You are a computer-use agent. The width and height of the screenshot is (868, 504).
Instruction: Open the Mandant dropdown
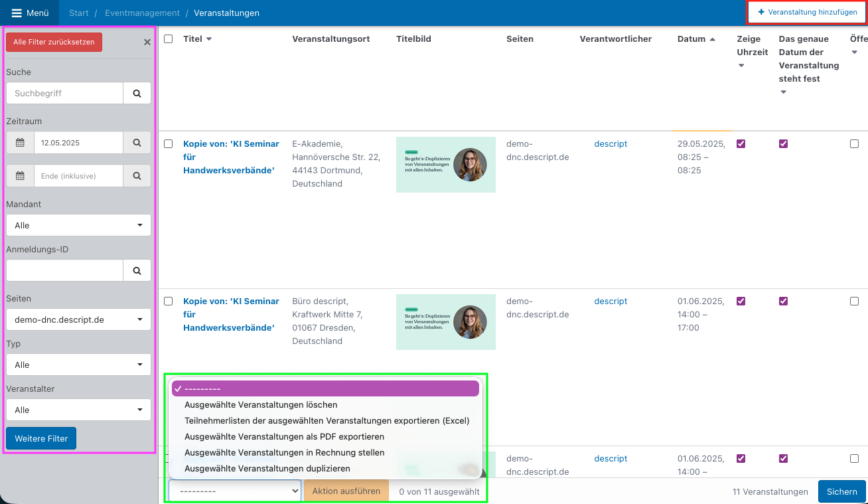(x=78, y=225)
